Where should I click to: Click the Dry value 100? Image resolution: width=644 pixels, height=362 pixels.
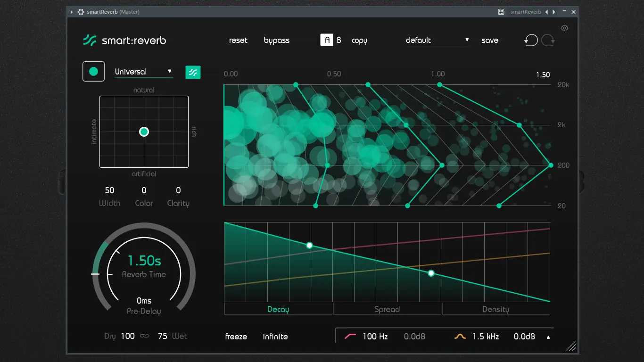click(x=128, y=336)
